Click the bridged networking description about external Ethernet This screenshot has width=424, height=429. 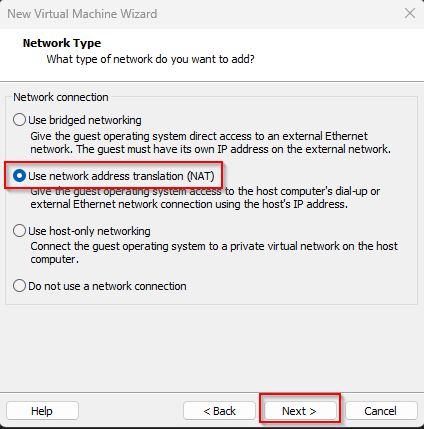(x=210, y=142)
